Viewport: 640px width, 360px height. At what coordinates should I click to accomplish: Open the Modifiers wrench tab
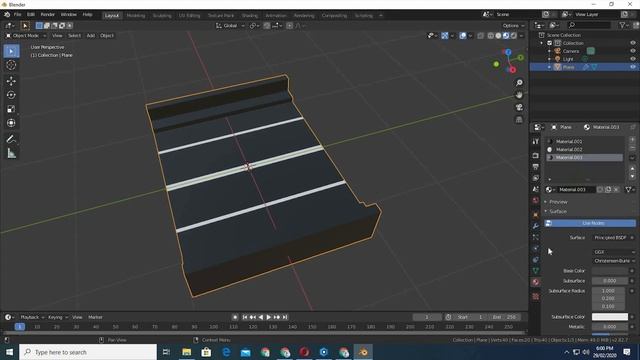point(536,226)
